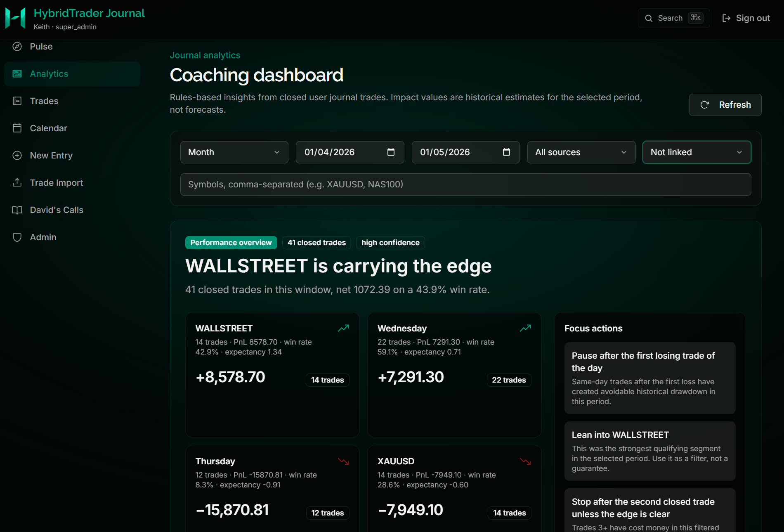Click the 'Journal analytics' breadcrumb label
This screenshot has height=532, width=784.
205,55
